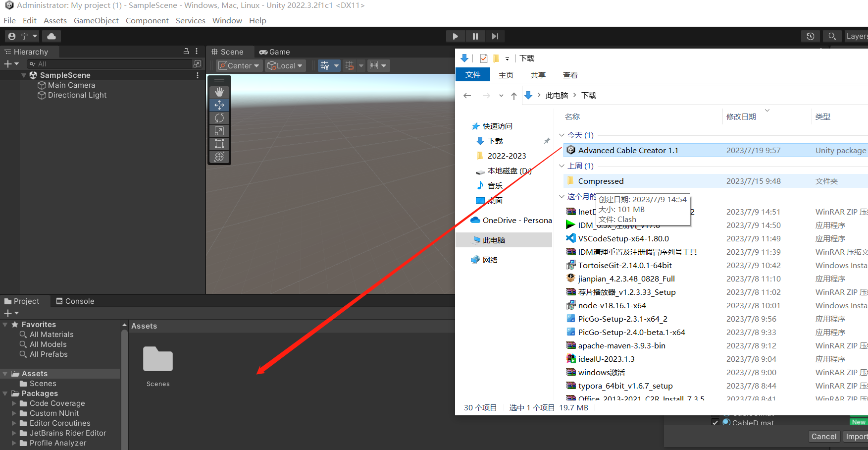
Task: Select the Move tool in Scene toolbar
Action: 219,105
